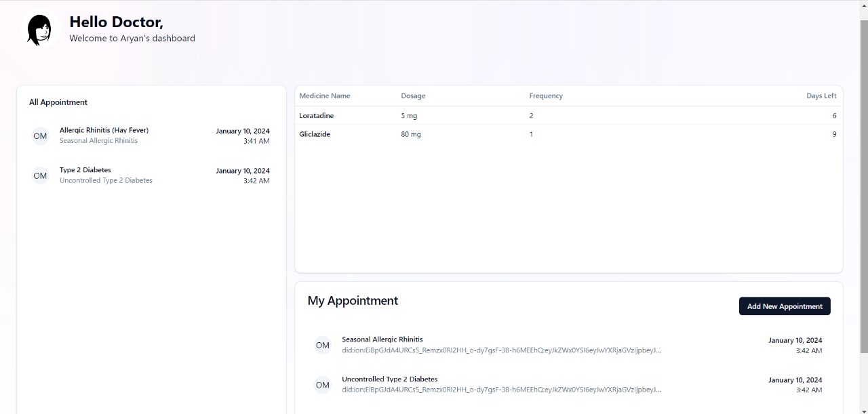
Task: Open the Type 2 Diabetes appointment entry
Action: pyautogui.click(x=85, y=170)
